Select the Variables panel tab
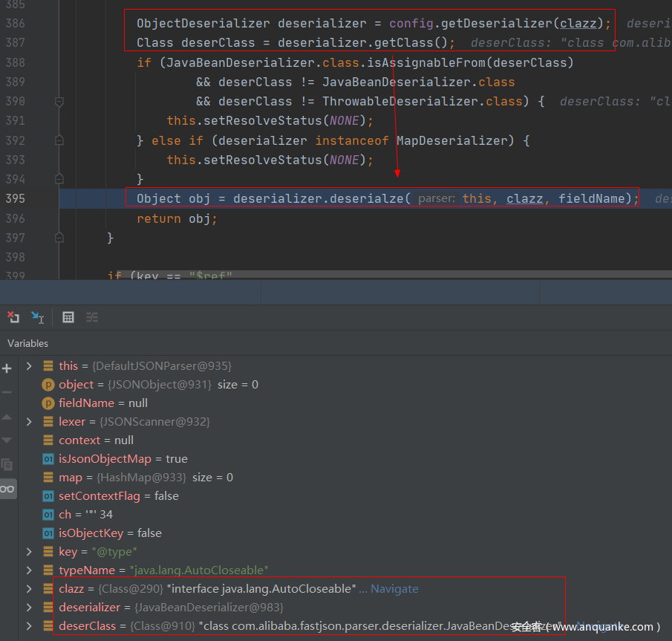The image size is (672, 641). (27, 343)
